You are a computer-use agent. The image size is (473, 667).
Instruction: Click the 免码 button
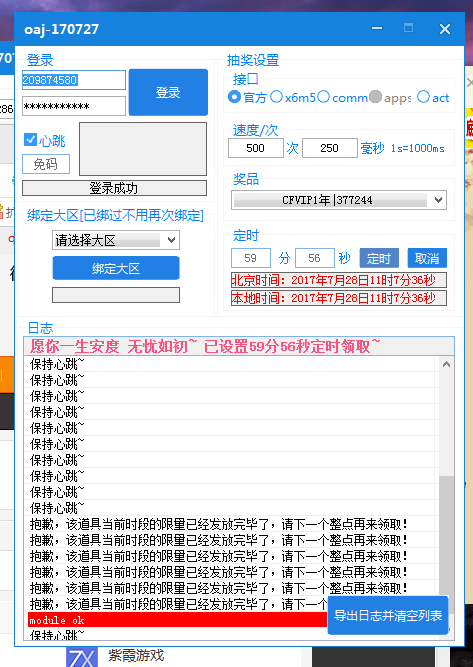(x=46, y=164)
